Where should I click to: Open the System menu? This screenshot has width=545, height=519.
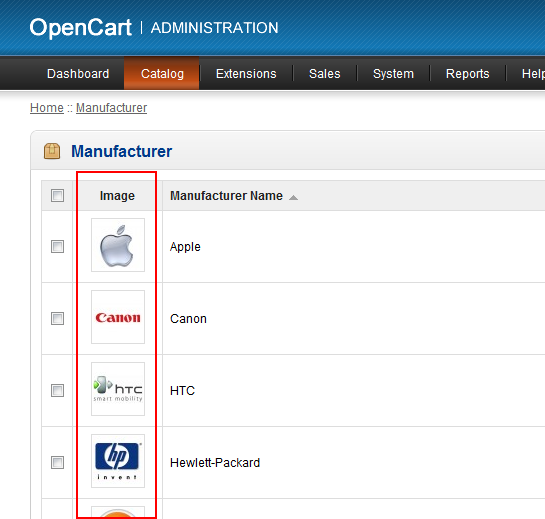click(x=393, y=74)
